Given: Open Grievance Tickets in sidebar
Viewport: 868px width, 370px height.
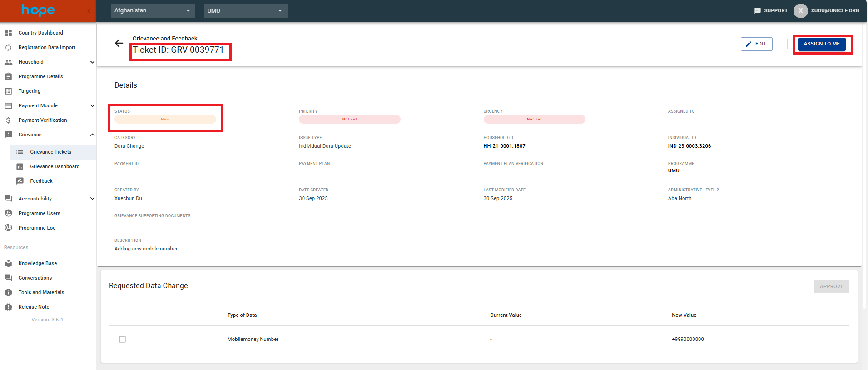Looking at the screenshot, I should (50, 152).
